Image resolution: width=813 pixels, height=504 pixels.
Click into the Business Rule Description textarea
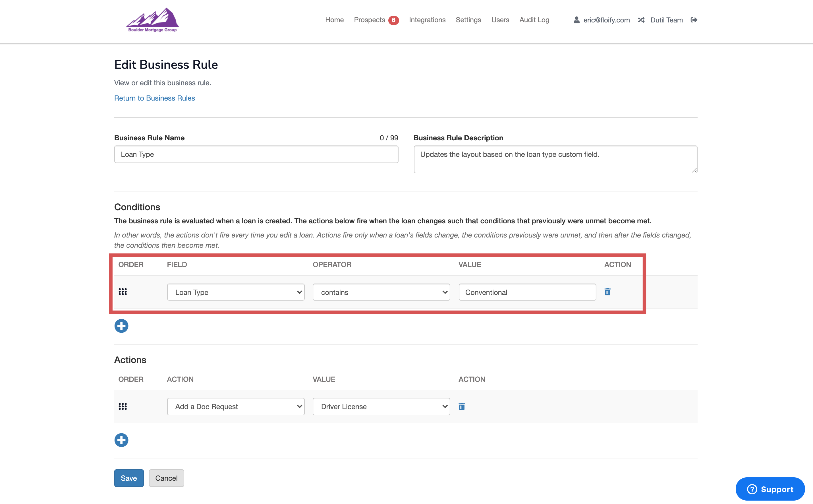[x=555, y=159]
